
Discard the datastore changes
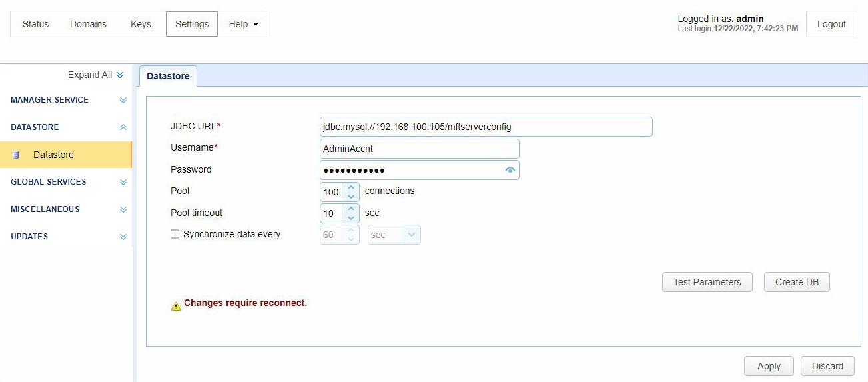click(x=828, y=366)
